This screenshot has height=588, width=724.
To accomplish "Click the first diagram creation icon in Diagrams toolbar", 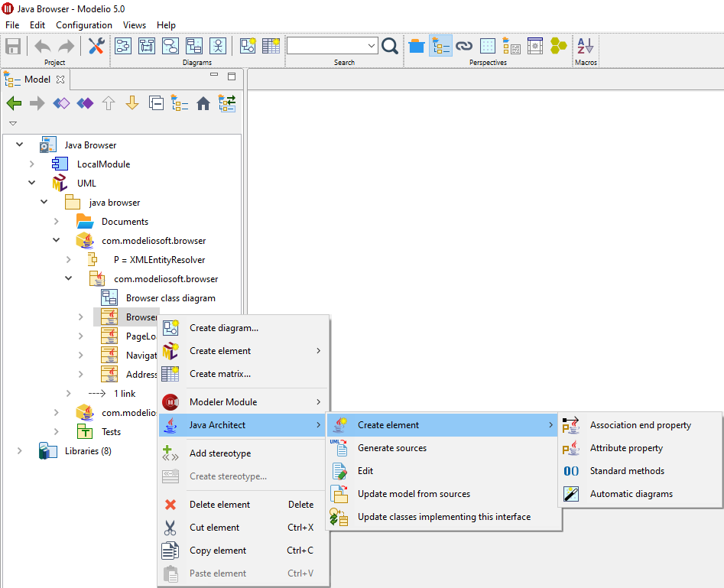I will pyautogui.click(x=123, y=46).
